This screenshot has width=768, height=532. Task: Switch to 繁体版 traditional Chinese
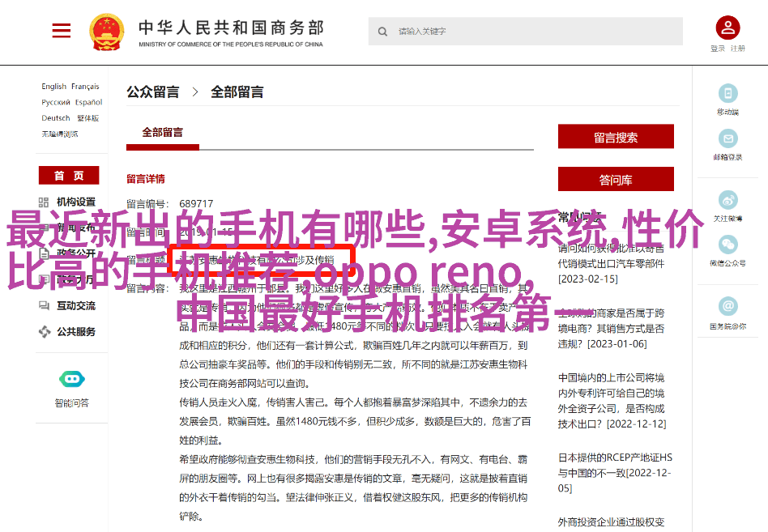pyautogui.click(x=88, y=118)
